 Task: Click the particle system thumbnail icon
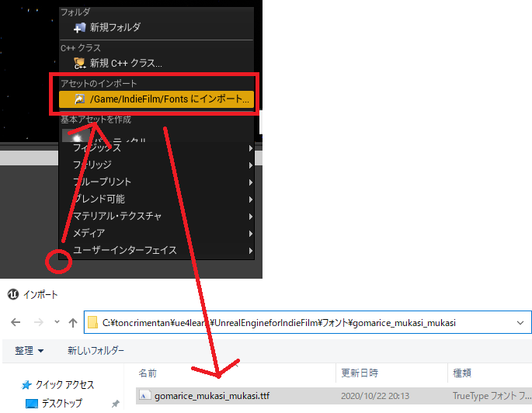click(76, 135)
